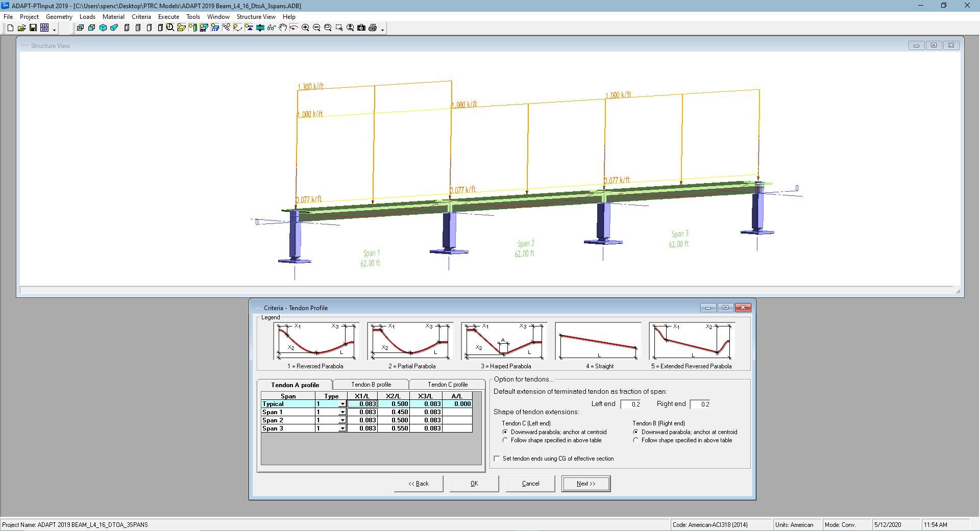Open the Type dropdown for the Typical row
Viewport: 980px width, 531px height.
coord(342,404)
